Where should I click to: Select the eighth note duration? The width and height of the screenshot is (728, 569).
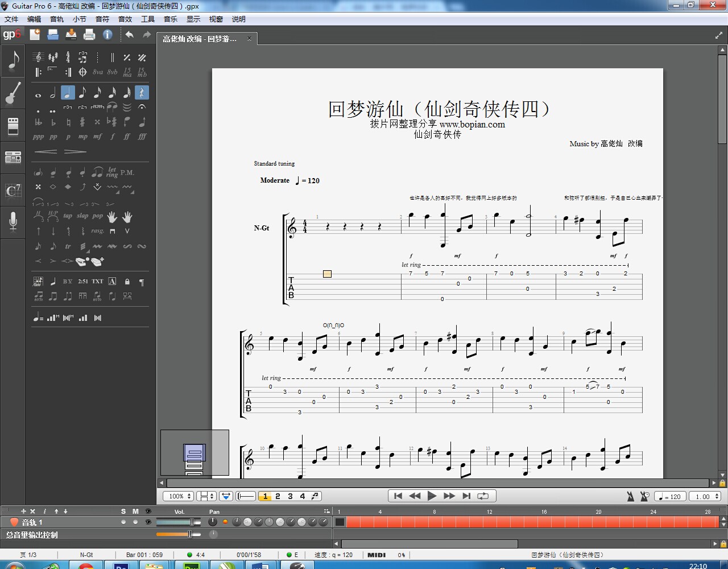point(82,93)
